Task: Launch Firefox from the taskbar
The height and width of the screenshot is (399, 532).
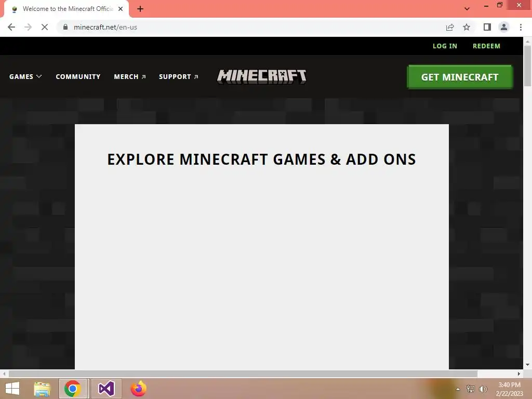Action: 138,389
